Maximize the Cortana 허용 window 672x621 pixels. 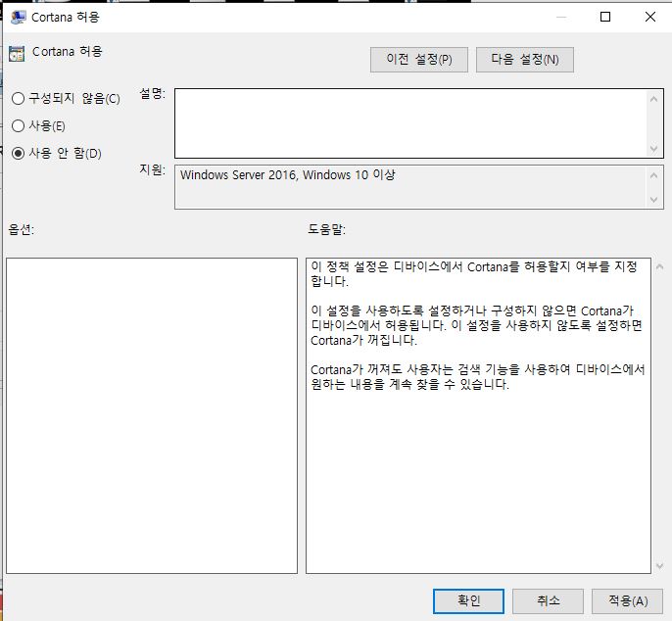click(605, 17)
